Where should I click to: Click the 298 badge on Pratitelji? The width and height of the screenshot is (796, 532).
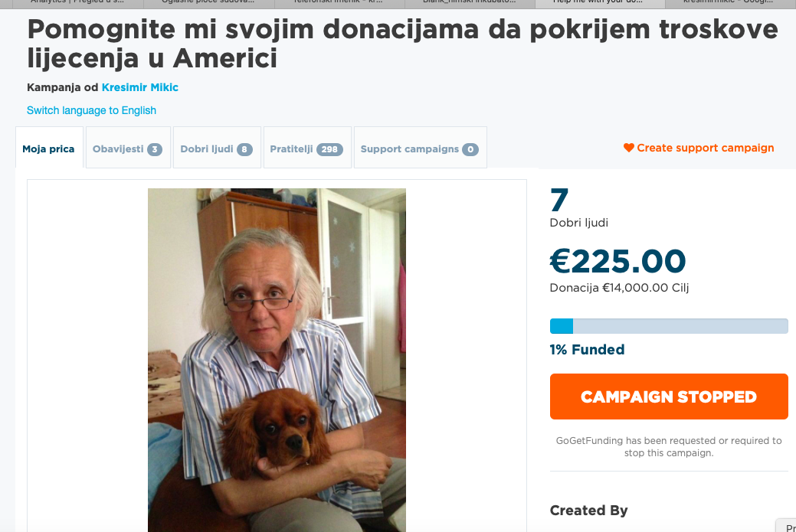329,149
